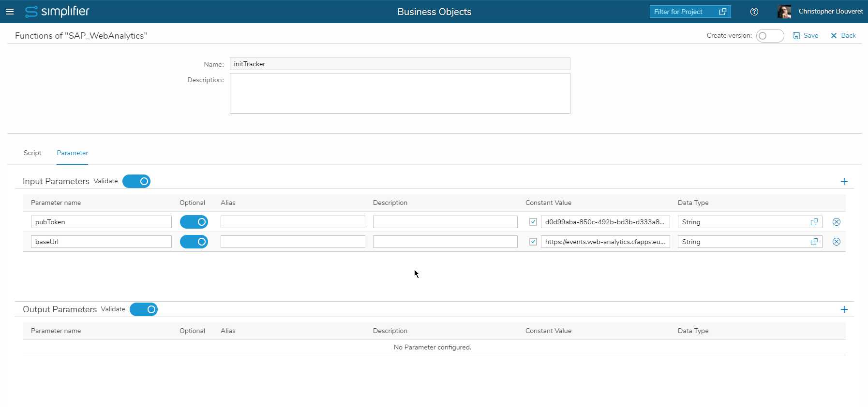Click the value-help icon in Filter for Project

pyautogui.click(x=723, y=12)
